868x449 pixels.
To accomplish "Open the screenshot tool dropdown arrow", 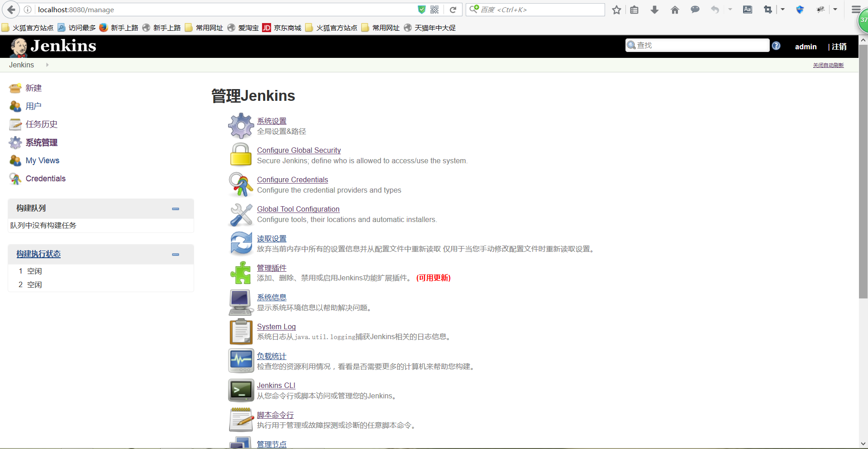I will coord(782,9).
